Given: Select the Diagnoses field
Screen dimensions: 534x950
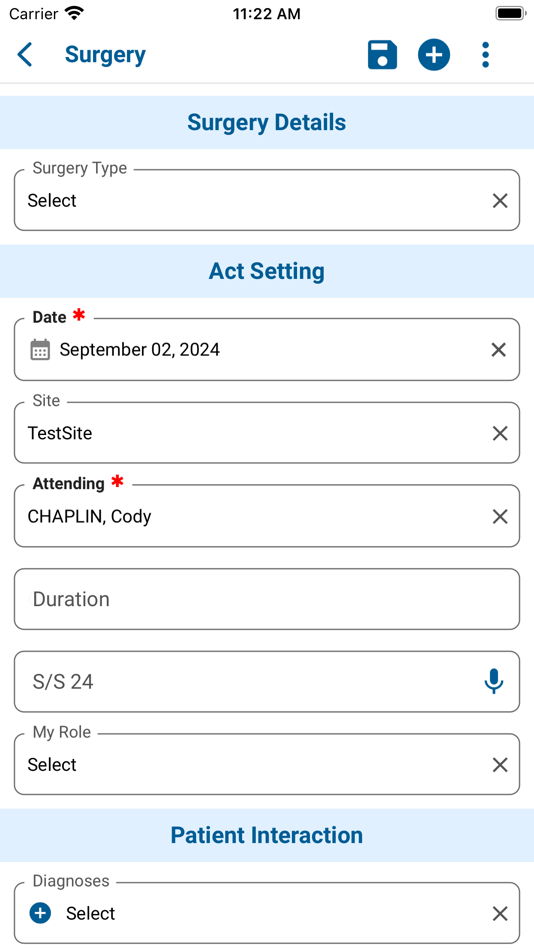Looking at the screenshot, I should point(267,913).
